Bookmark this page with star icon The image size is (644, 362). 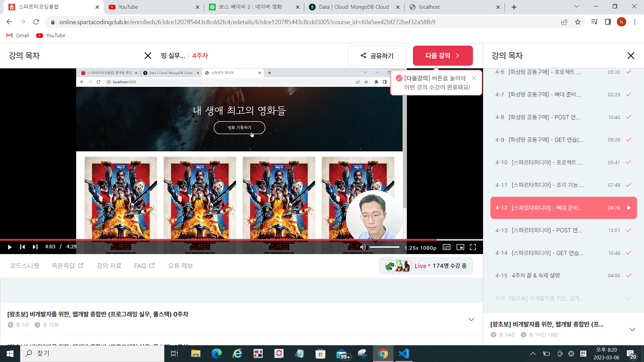tap(578, 22)
